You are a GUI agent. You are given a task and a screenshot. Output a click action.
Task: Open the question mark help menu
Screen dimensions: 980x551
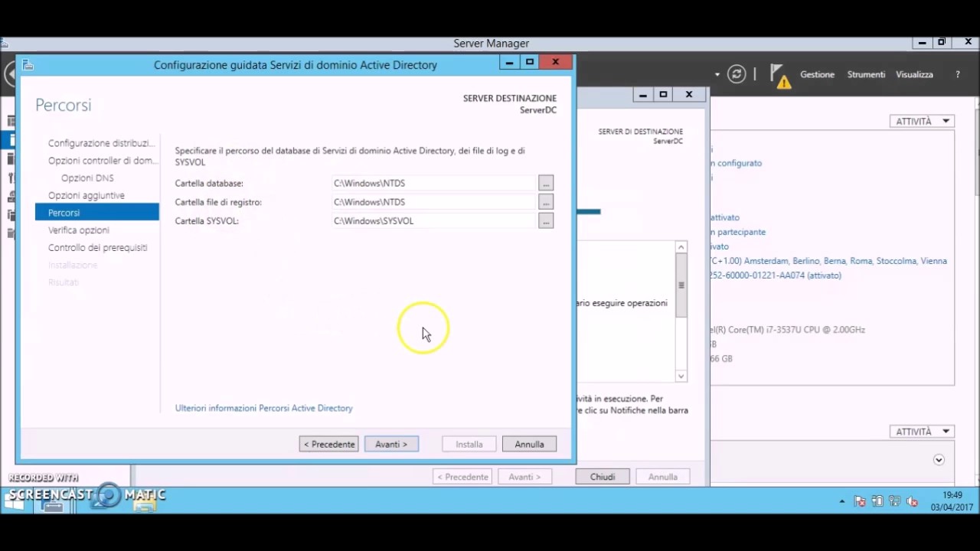click(957, 74)
